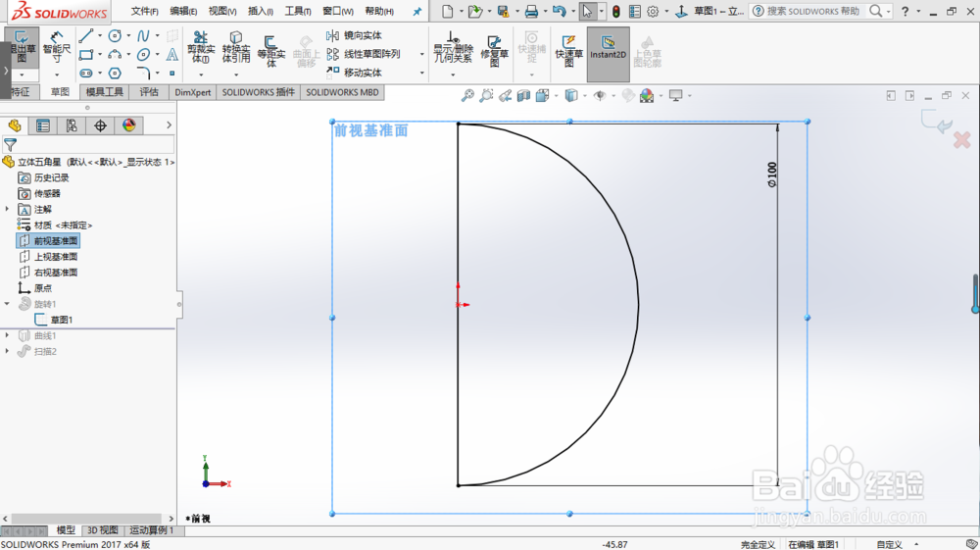Select the Offset Entities (等距实体) tool
The image size is (980, 550).
[x=272, y=47]
